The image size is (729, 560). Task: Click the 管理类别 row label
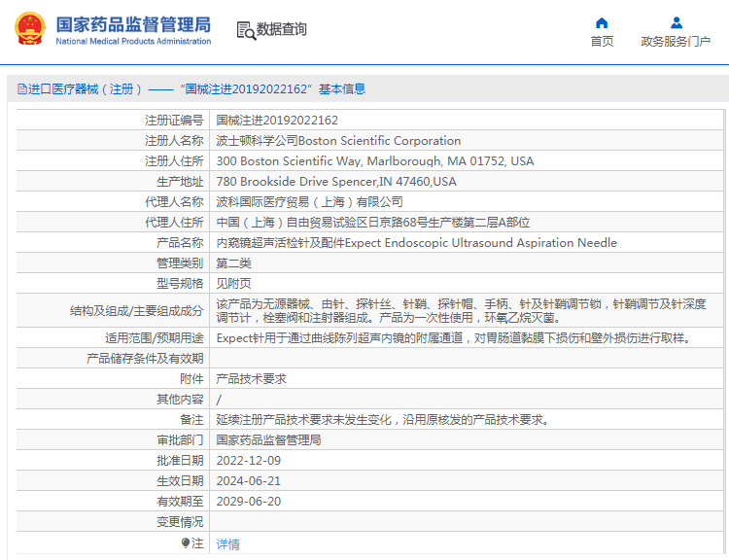coord(181,263)
